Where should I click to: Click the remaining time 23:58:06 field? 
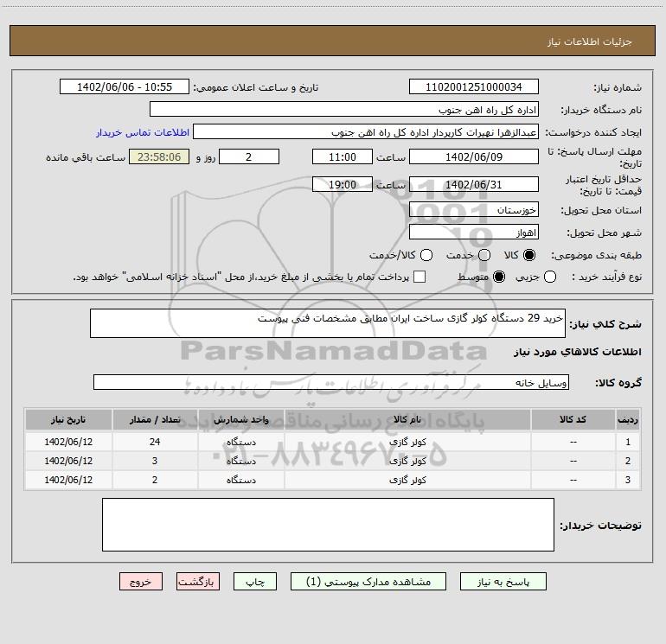[159, 156]
